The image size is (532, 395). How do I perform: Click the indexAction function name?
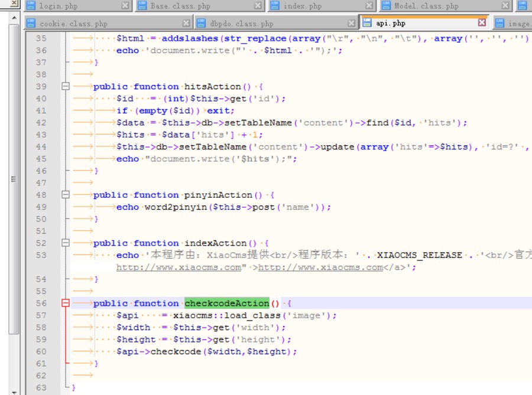pyautogui.click(x=215, y=243)
